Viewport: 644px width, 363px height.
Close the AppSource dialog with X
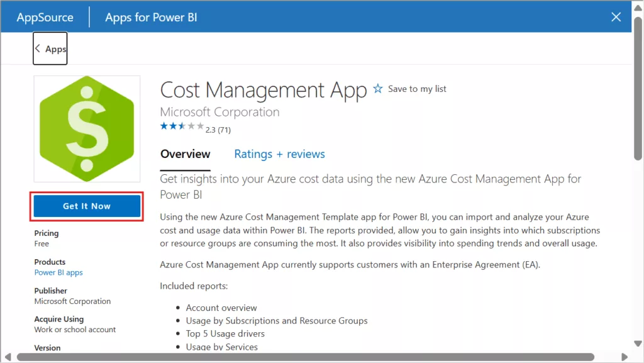coord(616,17)
